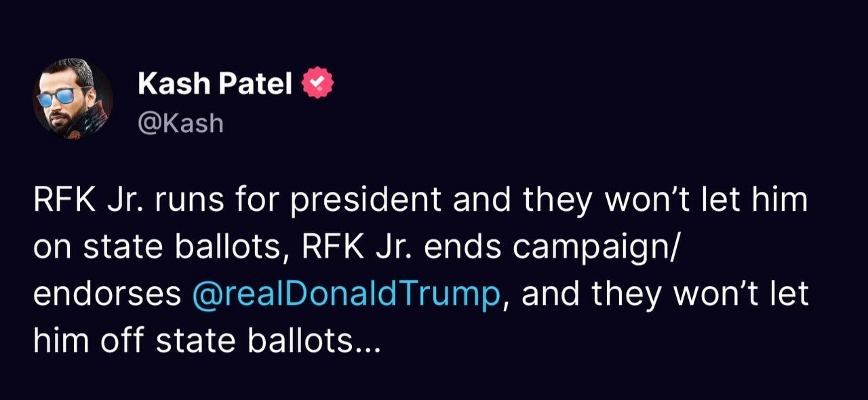868x400 pixels.
Task: Click the second line's "RFK Jr." text
Action: (x=357, y=249)
